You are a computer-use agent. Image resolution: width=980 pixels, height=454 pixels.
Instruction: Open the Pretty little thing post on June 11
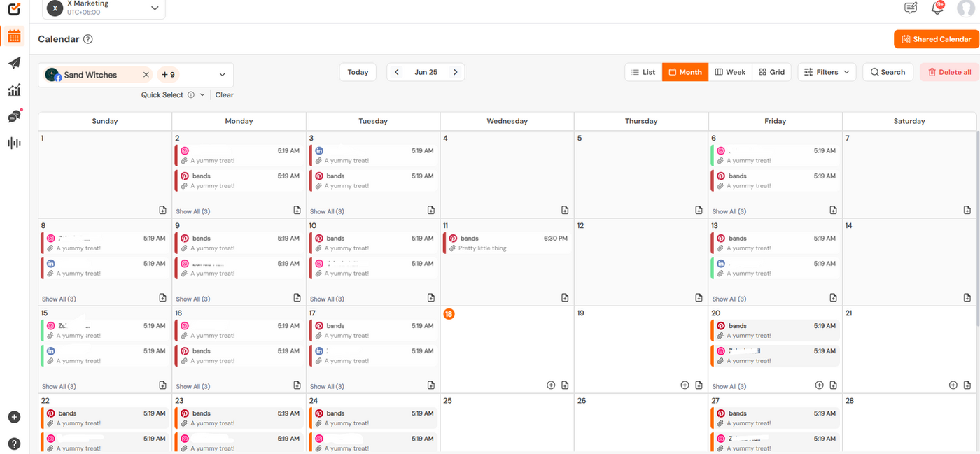tap(506, 243)
